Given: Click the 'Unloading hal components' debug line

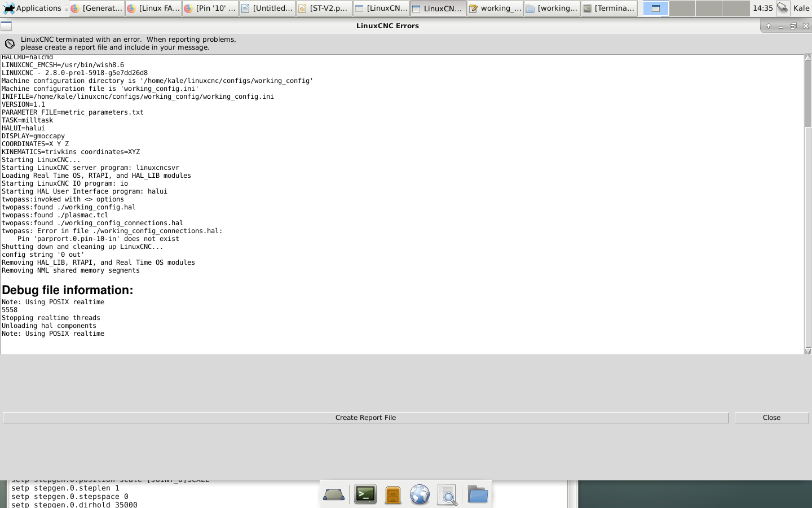Looking at the screenshot, I should (49, 326).
